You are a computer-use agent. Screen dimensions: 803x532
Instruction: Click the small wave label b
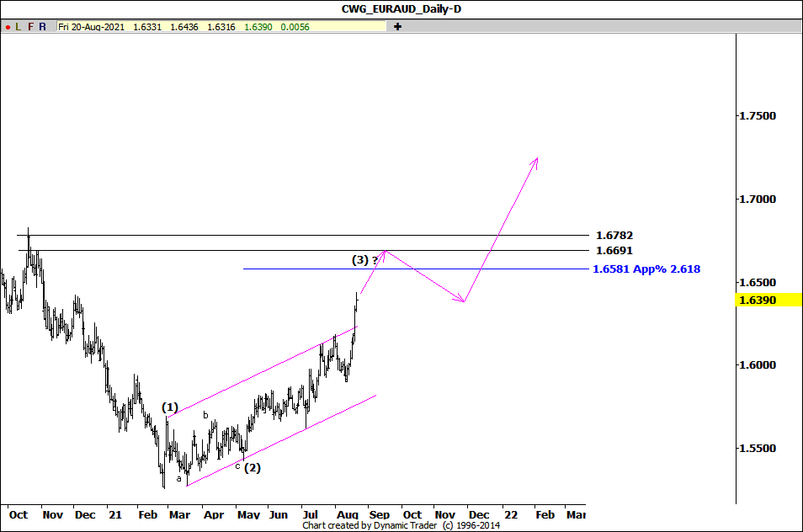[206, 415]
